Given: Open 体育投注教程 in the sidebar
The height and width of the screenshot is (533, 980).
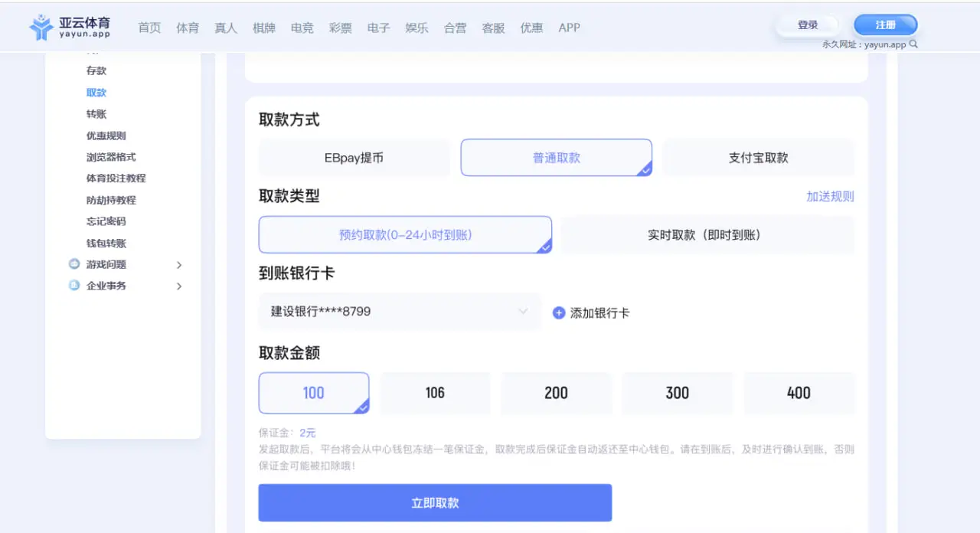Looking at the screenshot, I should coord(116,178).
